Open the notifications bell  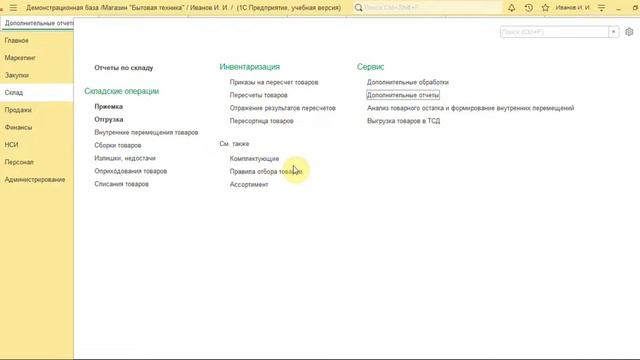tap(511, 8)
